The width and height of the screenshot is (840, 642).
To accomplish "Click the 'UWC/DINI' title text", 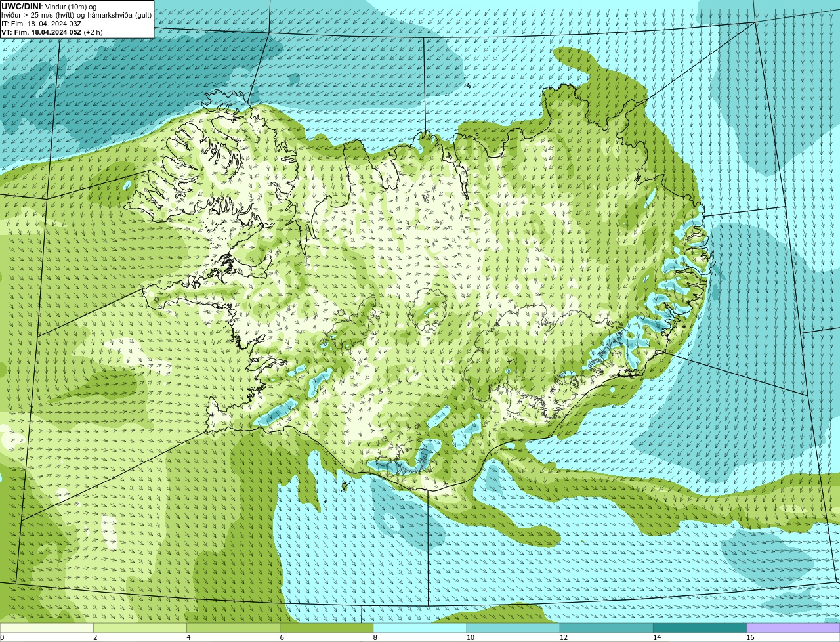I will click(x=21, y=7).
